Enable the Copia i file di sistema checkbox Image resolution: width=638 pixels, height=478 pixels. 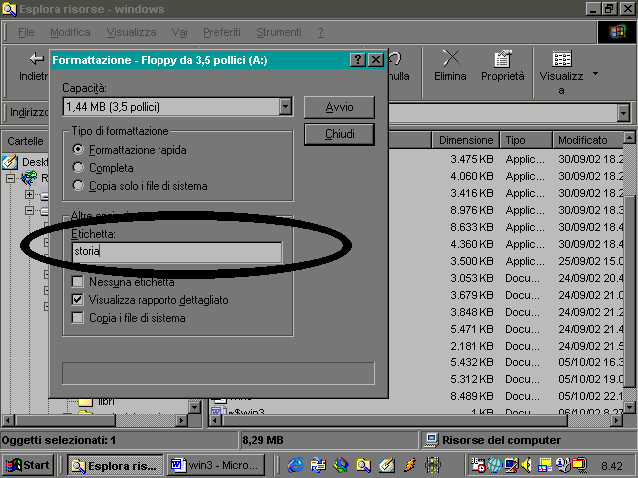(x=77, y=317)
